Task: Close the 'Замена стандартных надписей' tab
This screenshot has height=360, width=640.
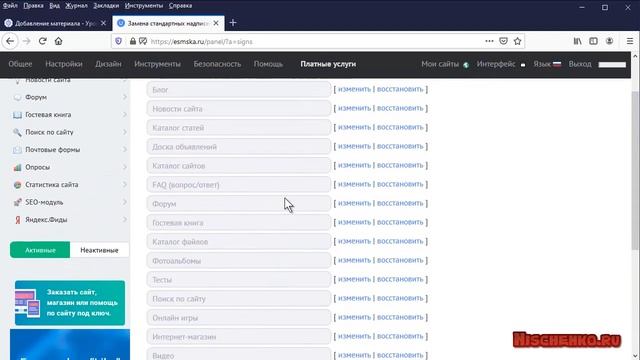Action: [216, 23]
